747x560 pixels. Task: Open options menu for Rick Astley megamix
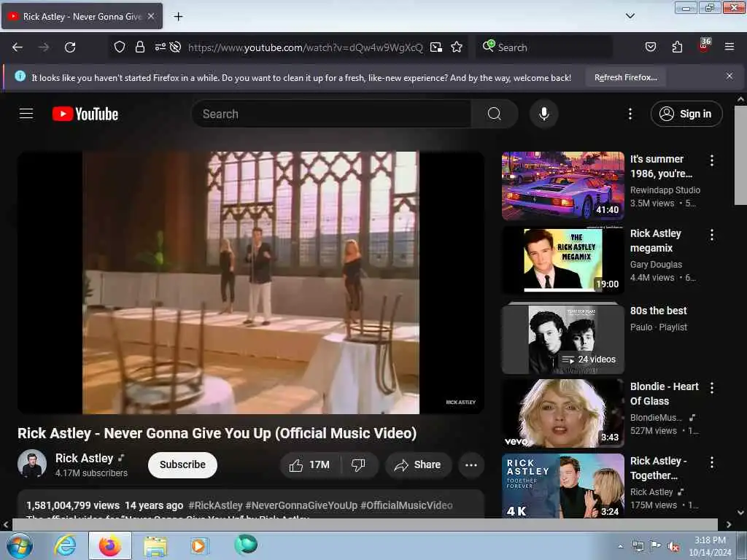pos(712,235)
